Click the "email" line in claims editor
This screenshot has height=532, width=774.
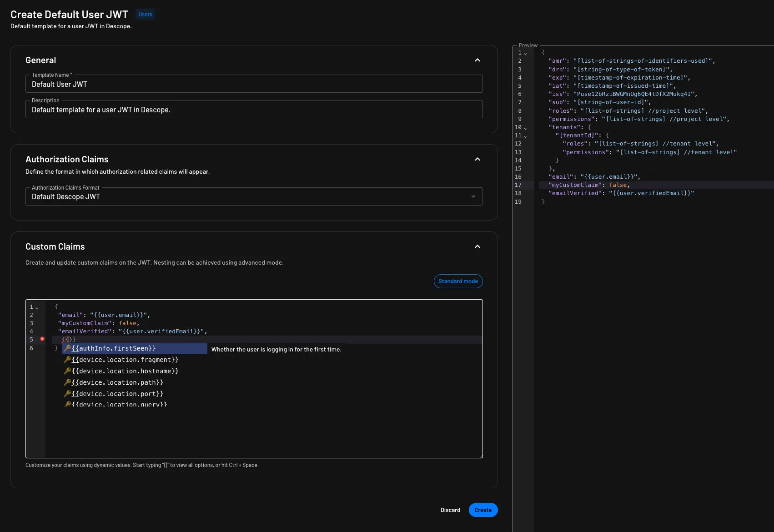pos(104,315)
